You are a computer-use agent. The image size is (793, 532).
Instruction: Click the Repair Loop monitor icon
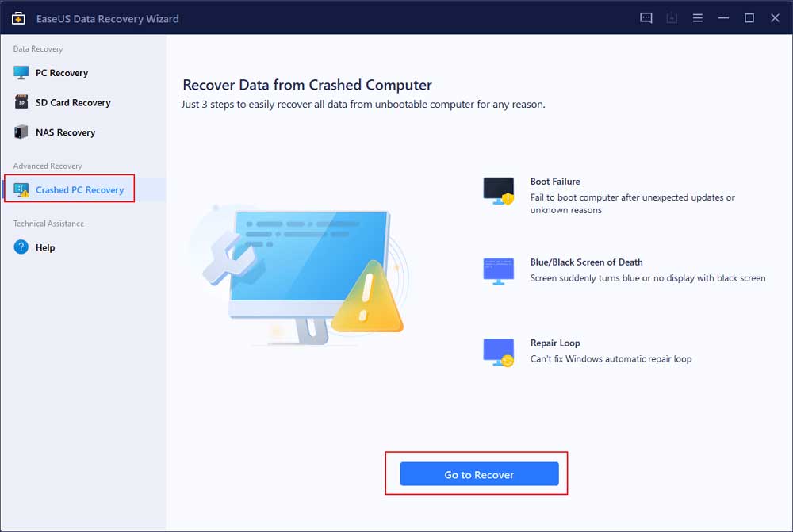pyautogui.click(x=499, y=353)
